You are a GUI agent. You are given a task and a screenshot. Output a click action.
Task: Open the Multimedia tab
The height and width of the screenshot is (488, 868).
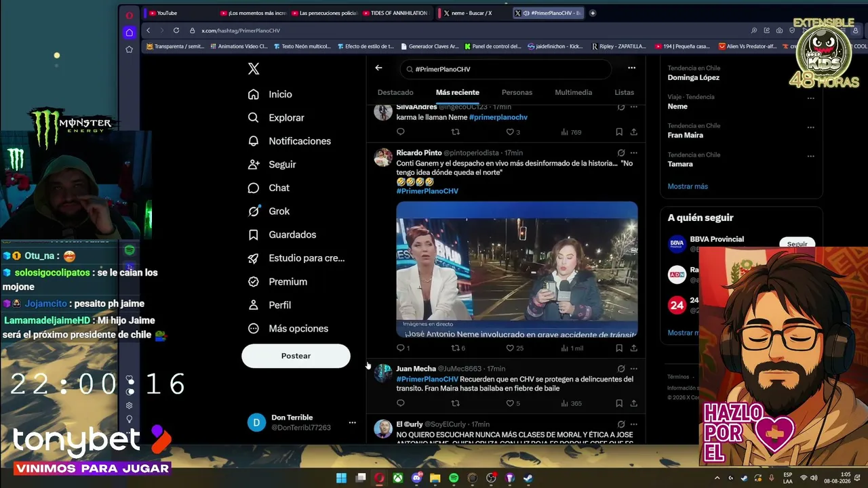[574, 92]
